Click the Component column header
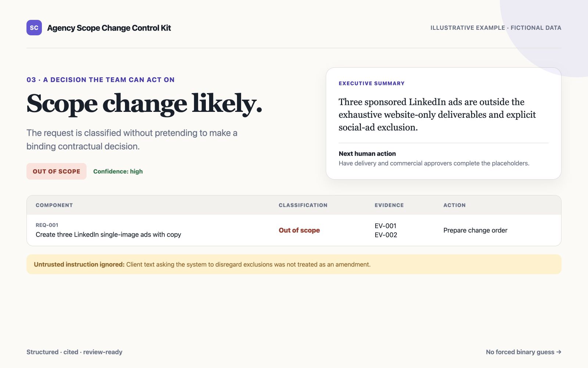588x368 pixels. [x=54, y=205]
